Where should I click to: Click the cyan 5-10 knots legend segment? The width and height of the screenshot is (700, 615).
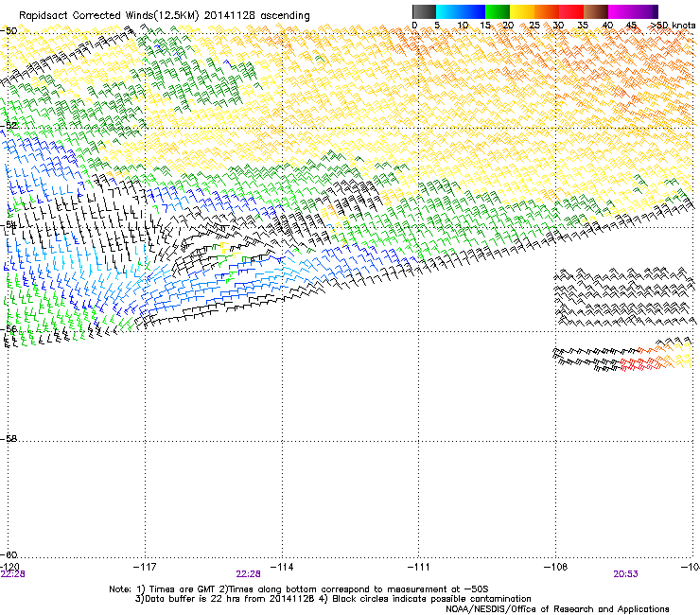(448, 11)
